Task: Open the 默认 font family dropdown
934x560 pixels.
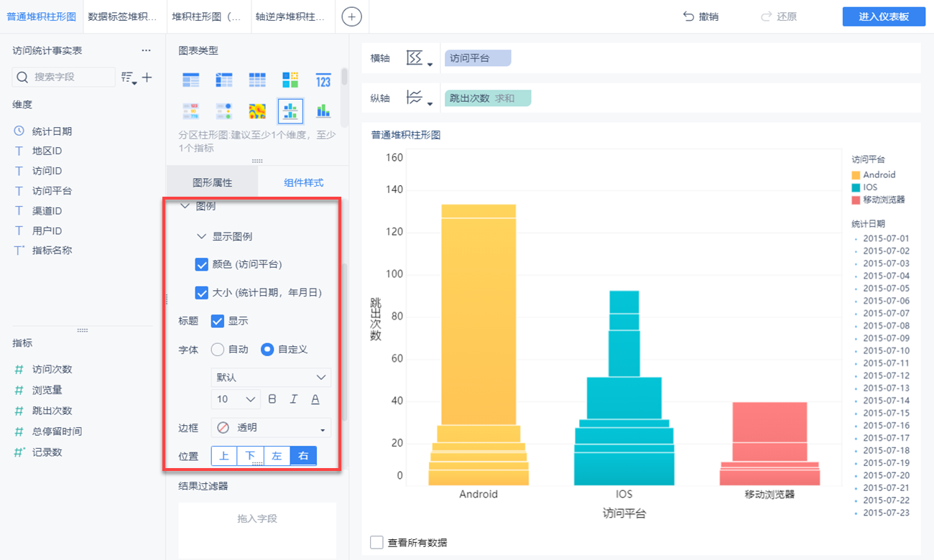Action: (271, 378)
